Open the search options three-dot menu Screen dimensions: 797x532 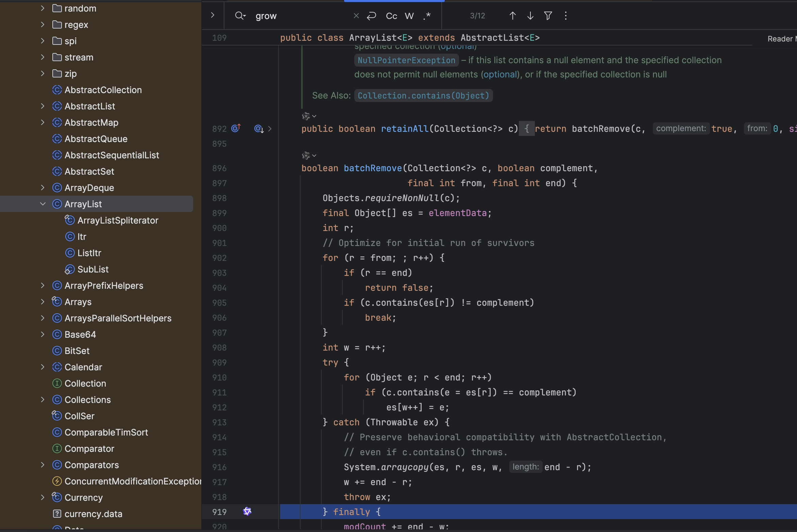pyautogui.click(x=565, y=16)
